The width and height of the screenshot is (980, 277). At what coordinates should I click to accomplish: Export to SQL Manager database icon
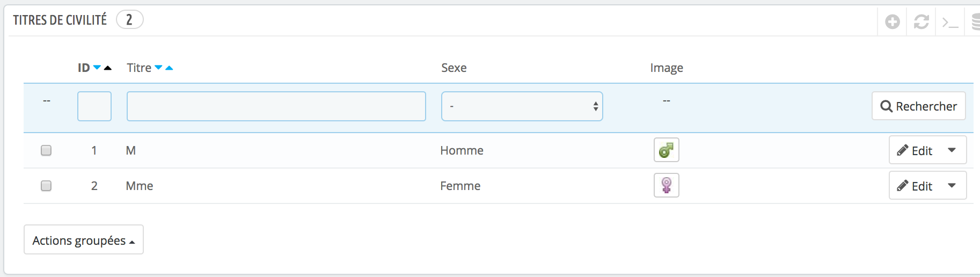coord(976,22)
